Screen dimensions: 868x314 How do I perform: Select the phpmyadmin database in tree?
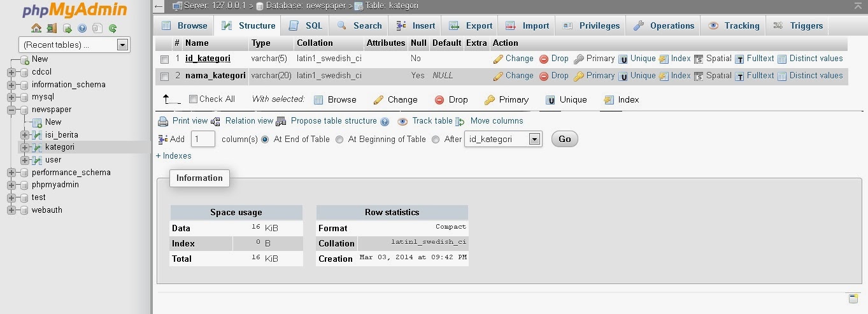[55, 185]
